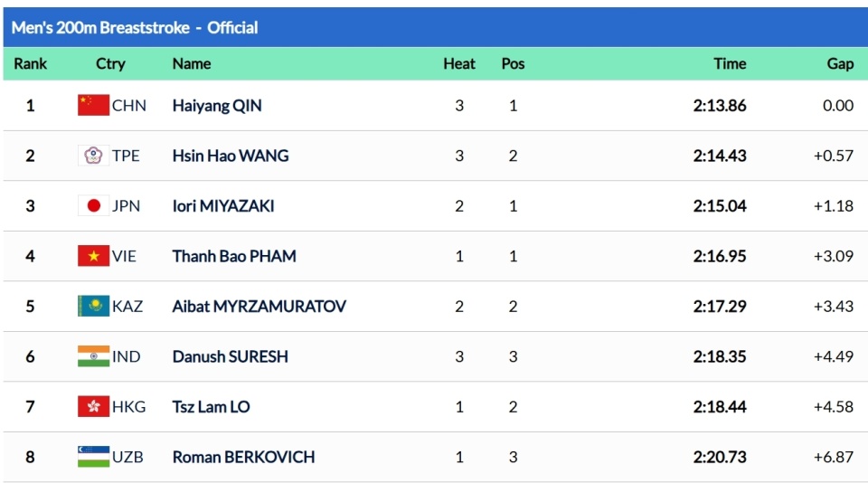Screen dimensions: 868x483
Task: Click the Men's 200m Breaststroke title bar
Action: [x=135, y=27]
